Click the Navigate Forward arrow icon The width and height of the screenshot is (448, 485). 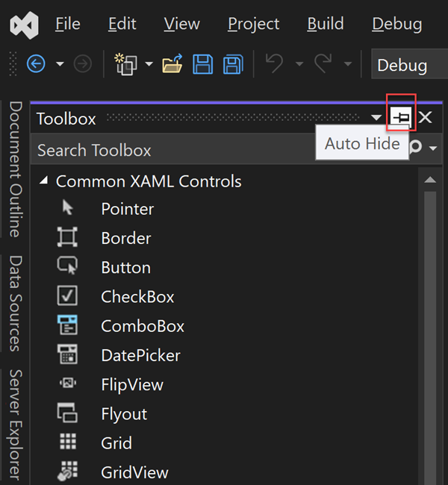[x=83, y=64]
